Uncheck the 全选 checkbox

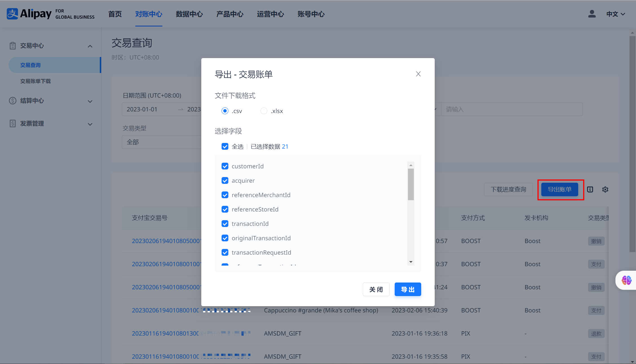click(225, 146)
